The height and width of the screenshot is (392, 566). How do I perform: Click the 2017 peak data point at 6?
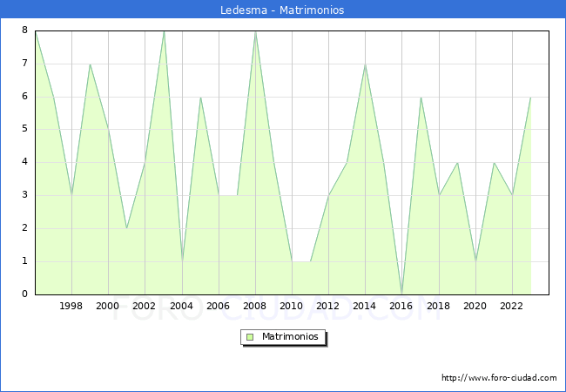pos(421,97)
